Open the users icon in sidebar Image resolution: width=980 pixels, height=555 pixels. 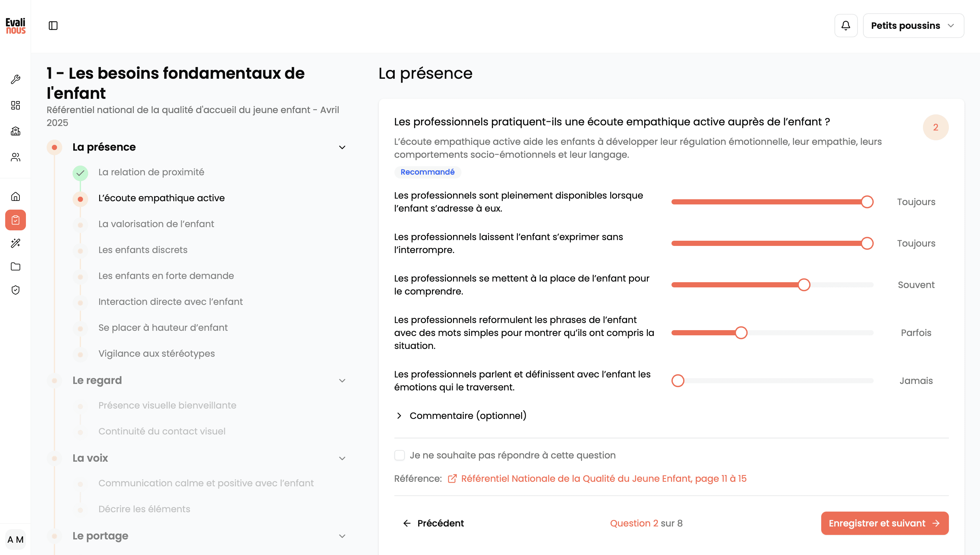point(16,157)
